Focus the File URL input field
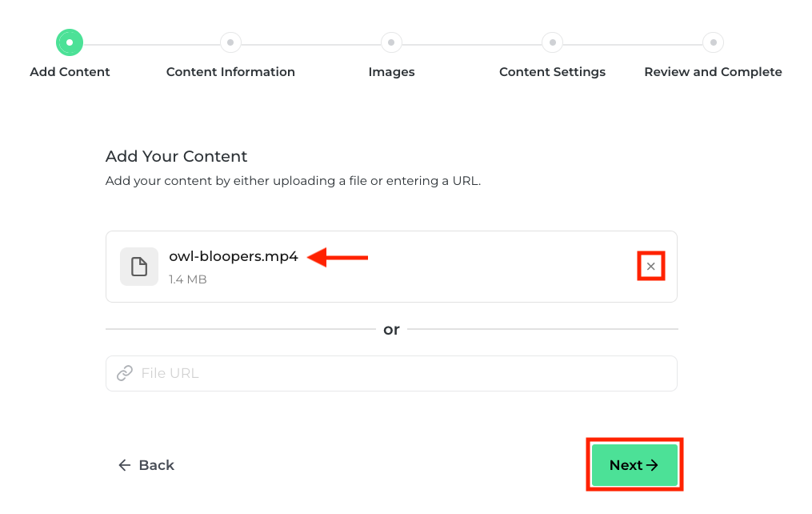Image resolution: width=812 pixels, height=514 pixels. pyautogui.click(x=400, y=373)
